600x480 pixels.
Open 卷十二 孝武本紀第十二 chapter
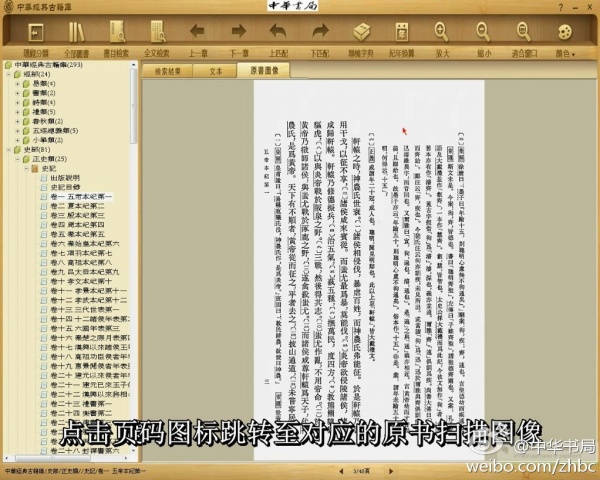pyautogui.click(x=89, y=300)
